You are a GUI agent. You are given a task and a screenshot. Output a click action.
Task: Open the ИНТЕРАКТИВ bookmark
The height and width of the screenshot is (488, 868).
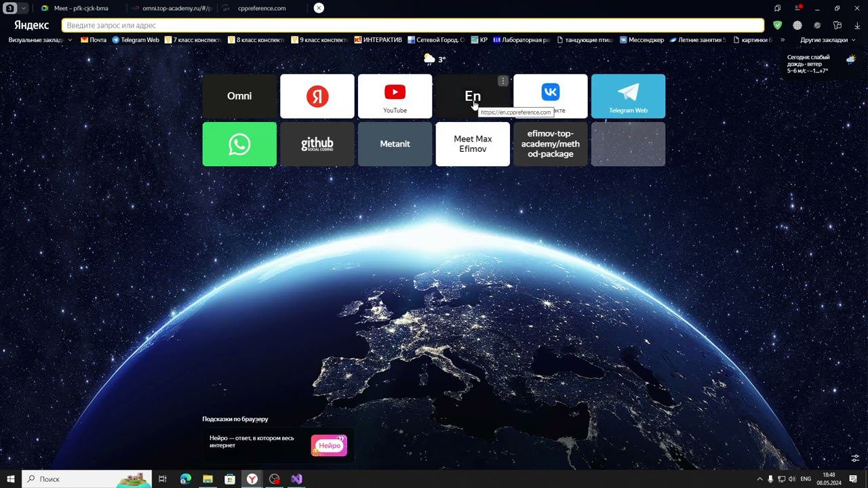pyautogui.click(x=378, y=40)
